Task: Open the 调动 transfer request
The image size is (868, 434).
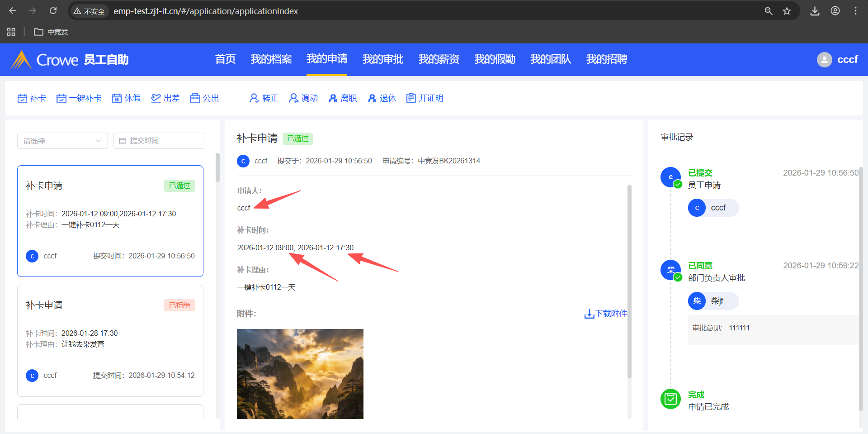Action: coord(303,98)
